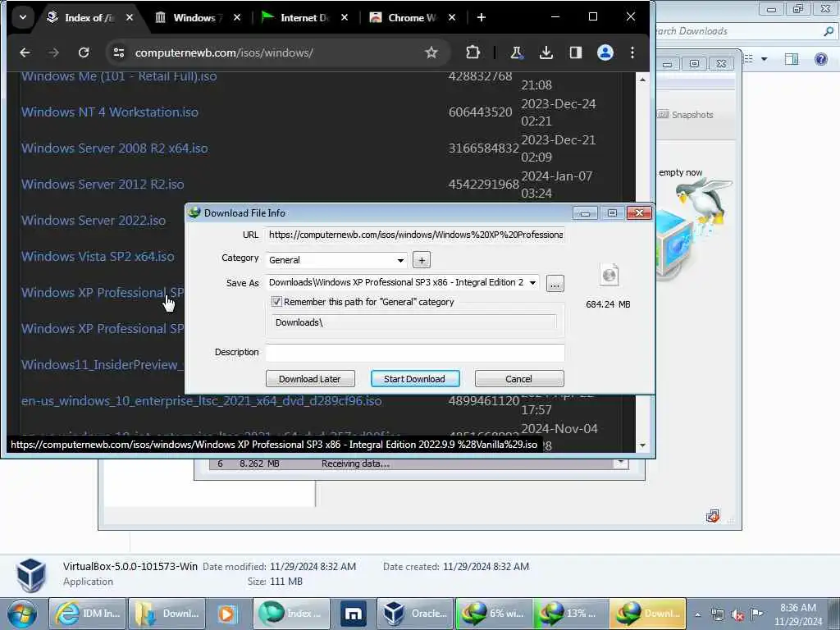Open Windows NT 4 Workstation.iso link
Image resolution: width=840 pixels, height=630 pixels.
point(110,112)
